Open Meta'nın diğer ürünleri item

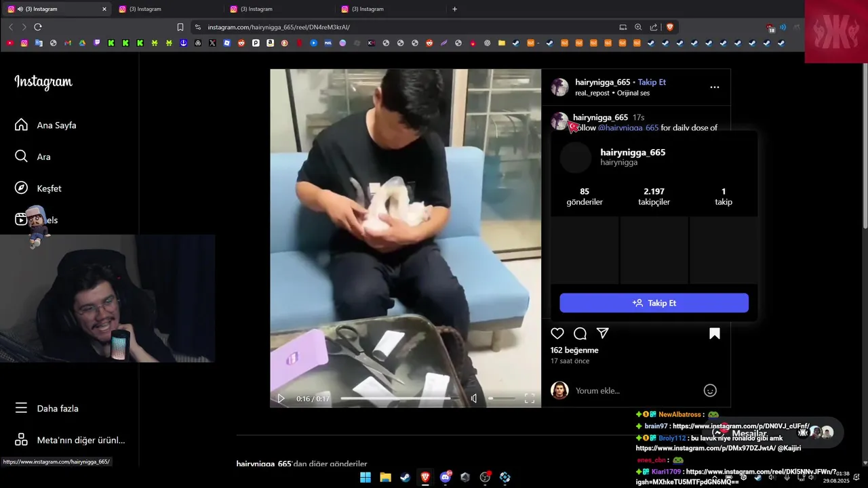click(x=70, y=441)
